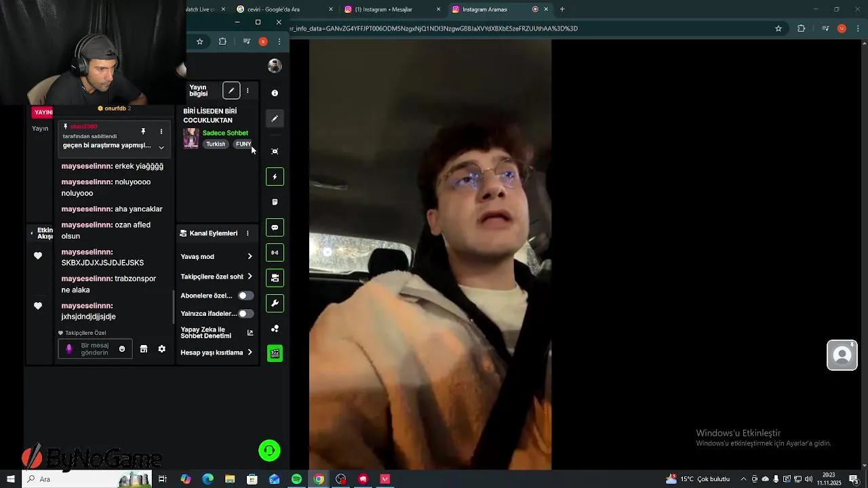
Task: Open the Kanal Eylemleri three-dot options
Action: pyautogui.click(x=248, y=233)
